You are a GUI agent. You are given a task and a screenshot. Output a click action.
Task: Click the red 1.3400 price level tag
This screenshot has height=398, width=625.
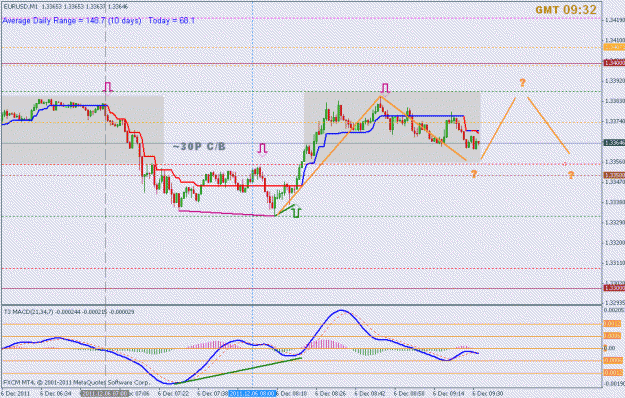coord(614,63)
